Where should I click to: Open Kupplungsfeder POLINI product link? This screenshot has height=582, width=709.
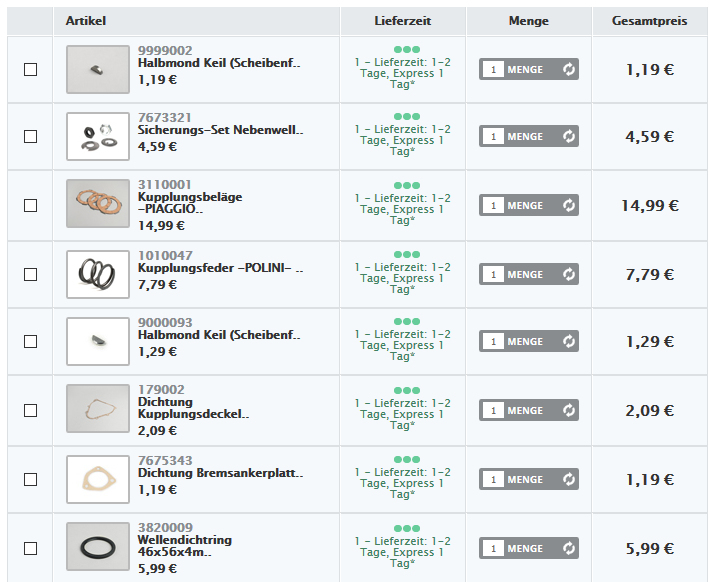pyautogui.click(x=220, y=270)
